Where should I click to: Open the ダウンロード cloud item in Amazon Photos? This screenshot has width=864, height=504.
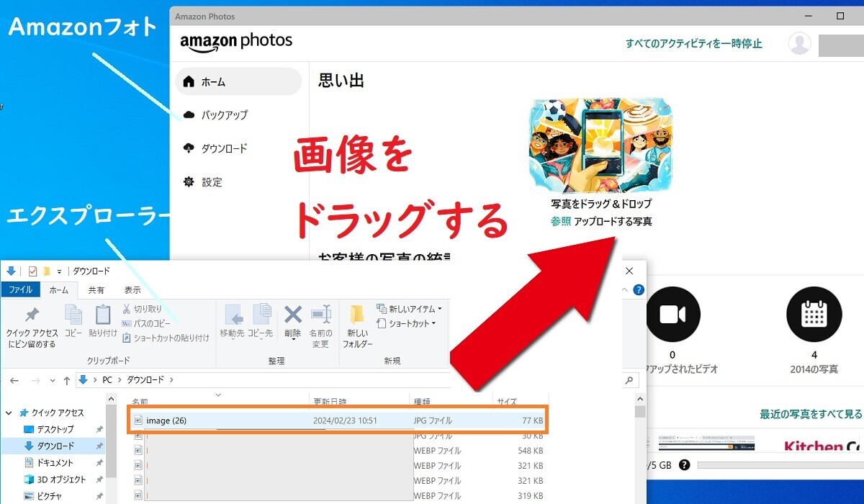216,148
